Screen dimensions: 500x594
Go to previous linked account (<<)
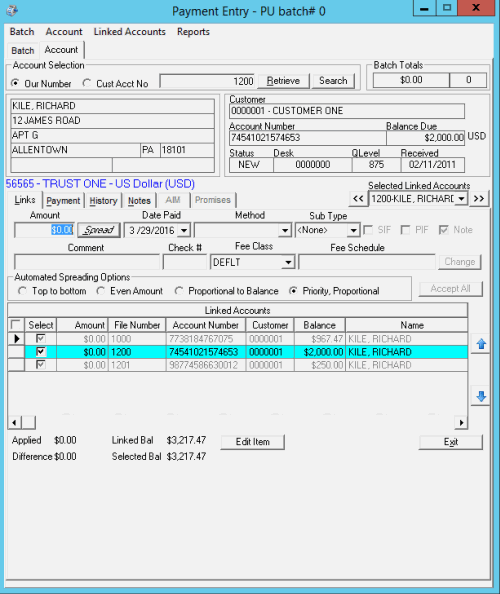(x=358, y=199)
